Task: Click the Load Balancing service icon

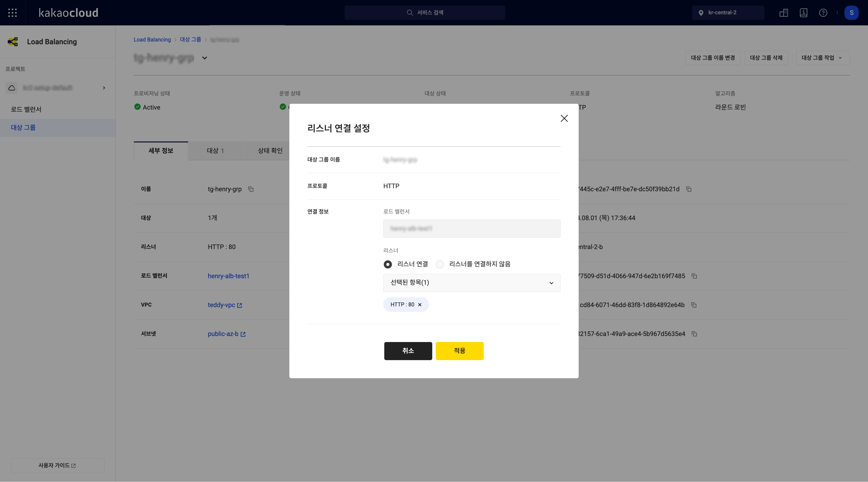Action: tap(13, 42)
